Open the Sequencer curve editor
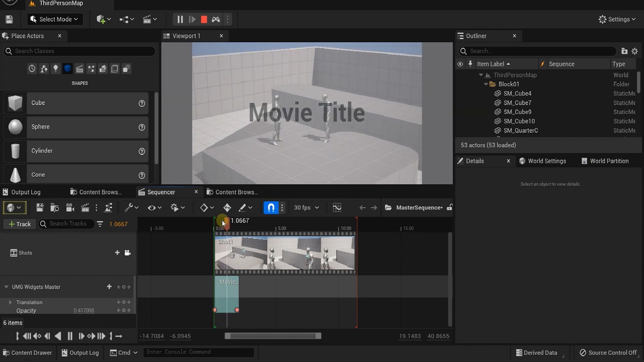Screen dimensions: 644x362 tap(337, 208)
